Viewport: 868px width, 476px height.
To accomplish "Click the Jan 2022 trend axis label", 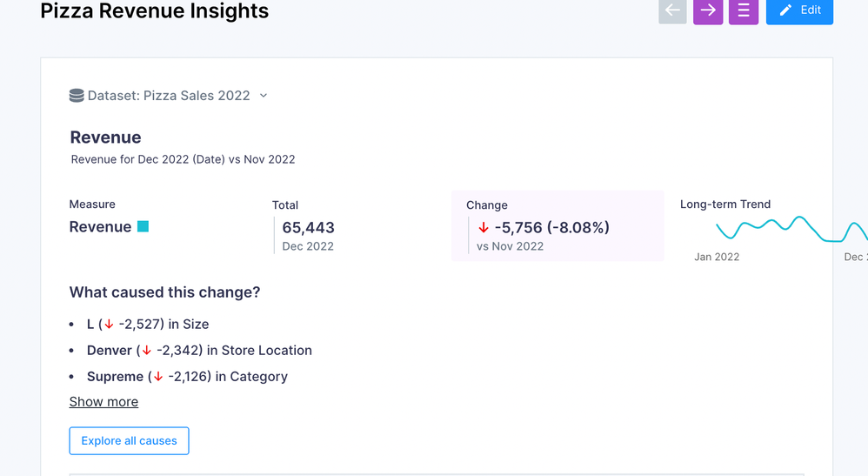I will tap(717, 257).
